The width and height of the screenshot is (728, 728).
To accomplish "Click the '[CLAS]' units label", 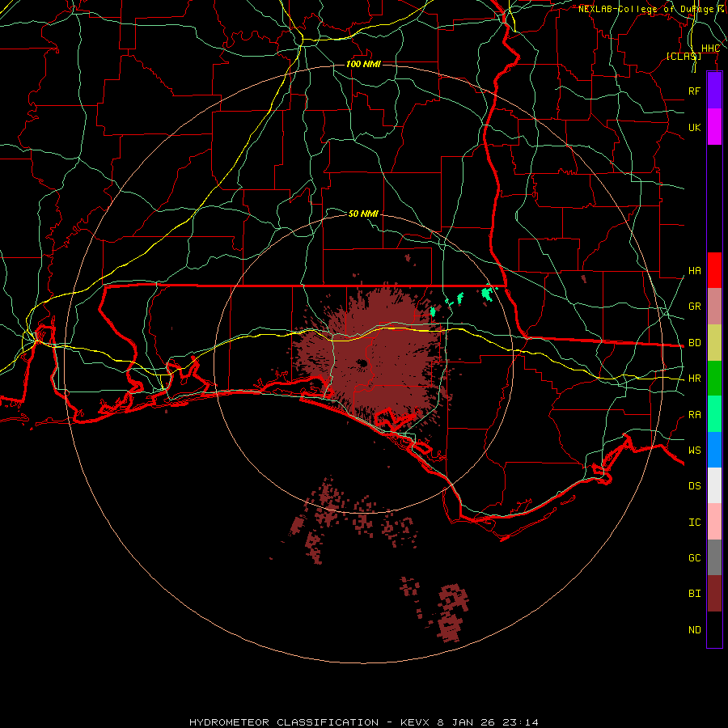I will pyautogui.click(x=684, y=56).
